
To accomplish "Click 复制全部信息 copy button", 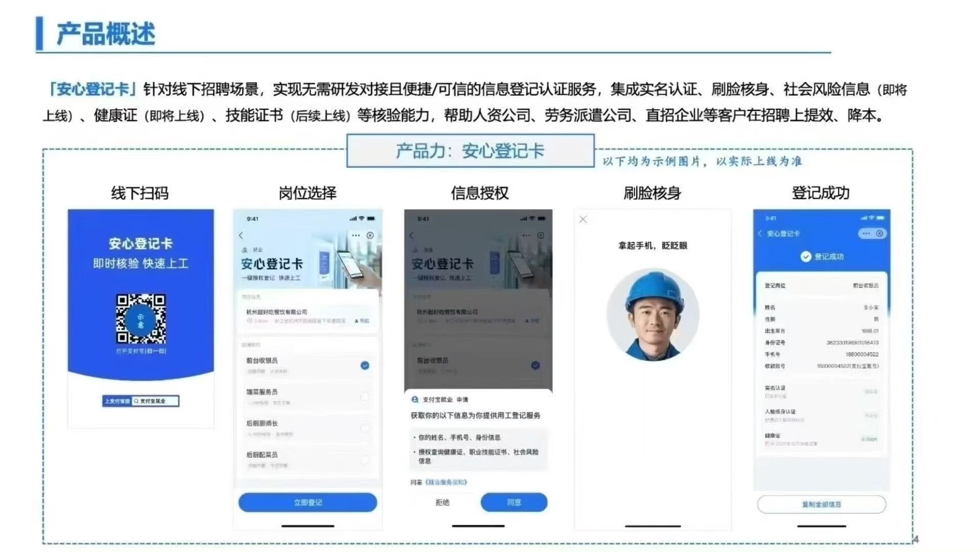I will pyautogui.click(x=821, y=504).
